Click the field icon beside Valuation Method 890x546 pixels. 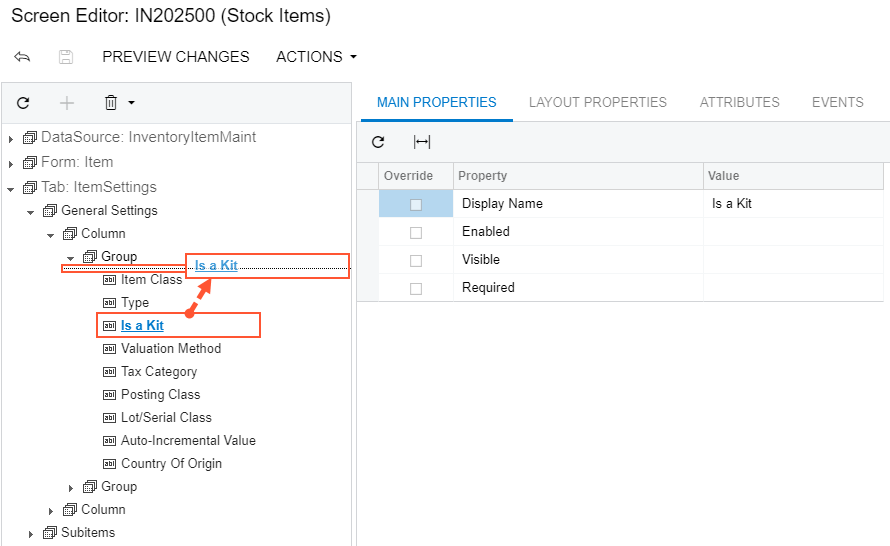110,349
